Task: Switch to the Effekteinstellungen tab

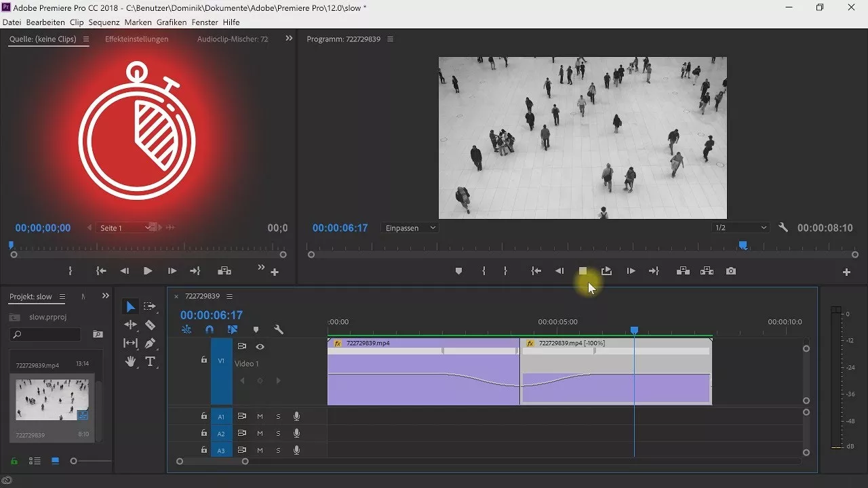Action: pos(136,39)
